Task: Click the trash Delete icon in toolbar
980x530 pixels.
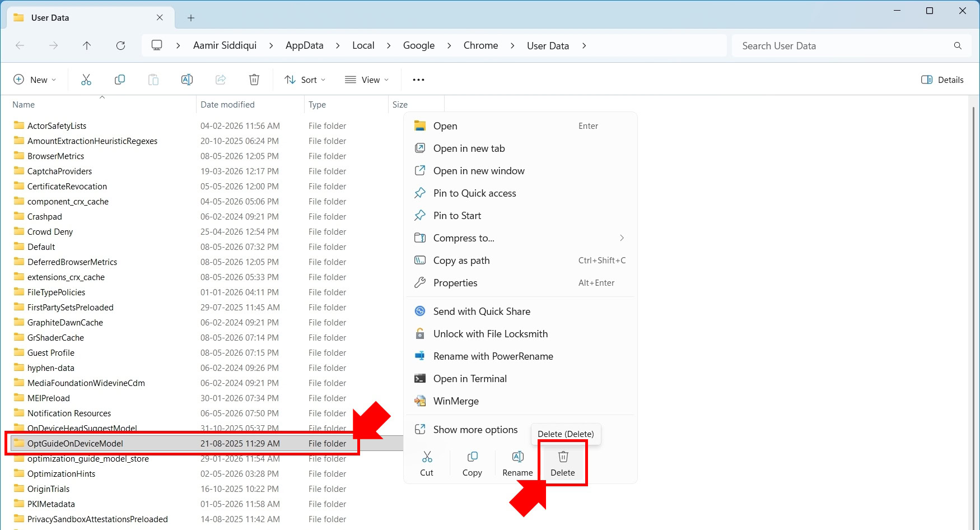Action: point(254,80)
